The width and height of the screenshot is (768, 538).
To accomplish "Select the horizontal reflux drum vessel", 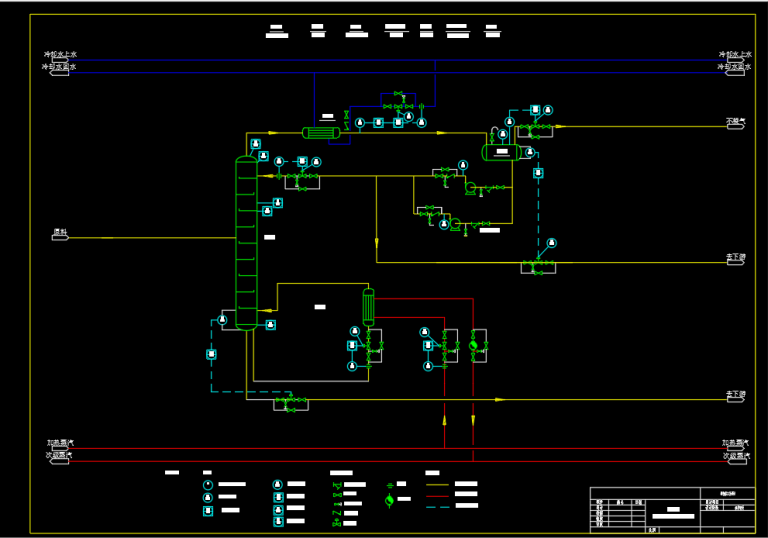I will coord(498,152).
